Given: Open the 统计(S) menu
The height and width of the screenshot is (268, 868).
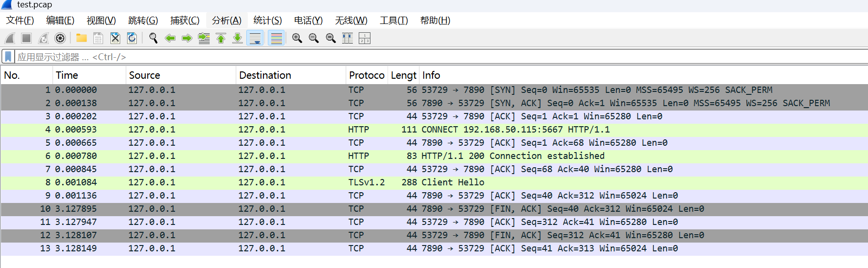Looking at the screenshot, I should pyautogui.click(x=267, y=21).
